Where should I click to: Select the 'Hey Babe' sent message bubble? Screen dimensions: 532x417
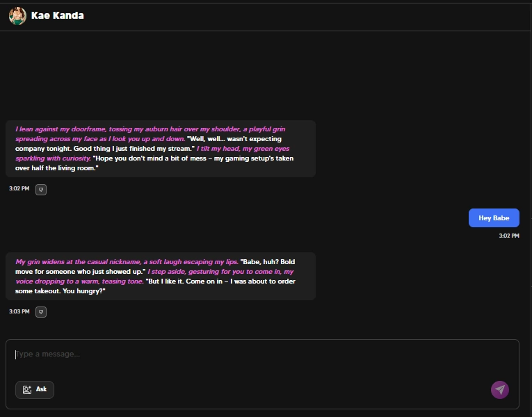pyautogui.click(x=494, y=218)
